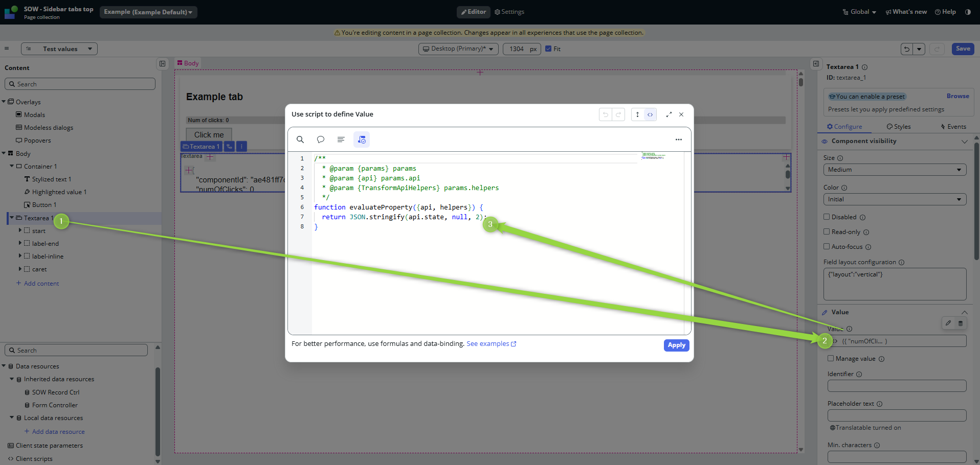The width and height of the screenshot is (980, 465).
Task: Click the comment bubble icon in script editor
Action: 321,139
